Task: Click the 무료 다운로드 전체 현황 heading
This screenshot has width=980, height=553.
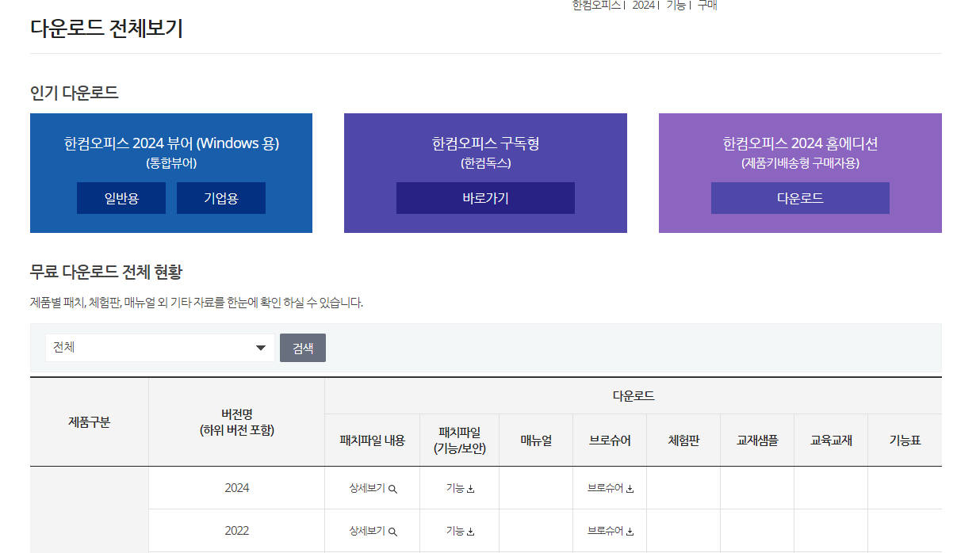Action: click(106, 272)
